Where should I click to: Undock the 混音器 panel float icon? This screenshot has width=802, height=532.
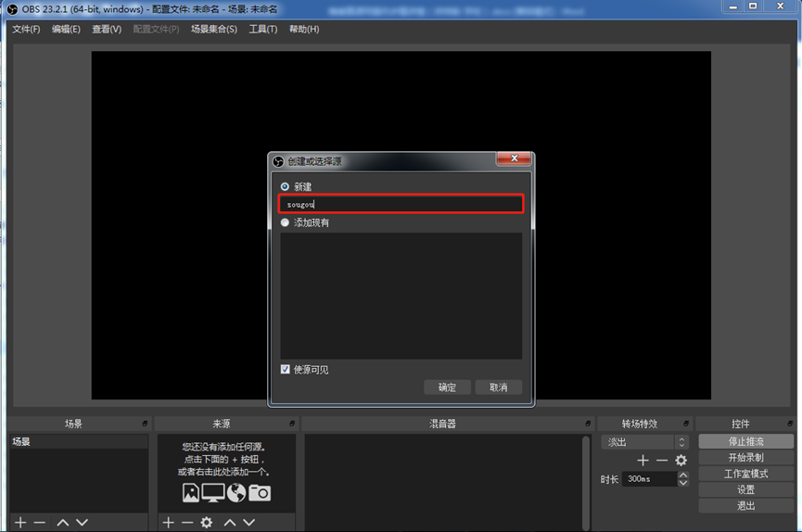[588, 424]
